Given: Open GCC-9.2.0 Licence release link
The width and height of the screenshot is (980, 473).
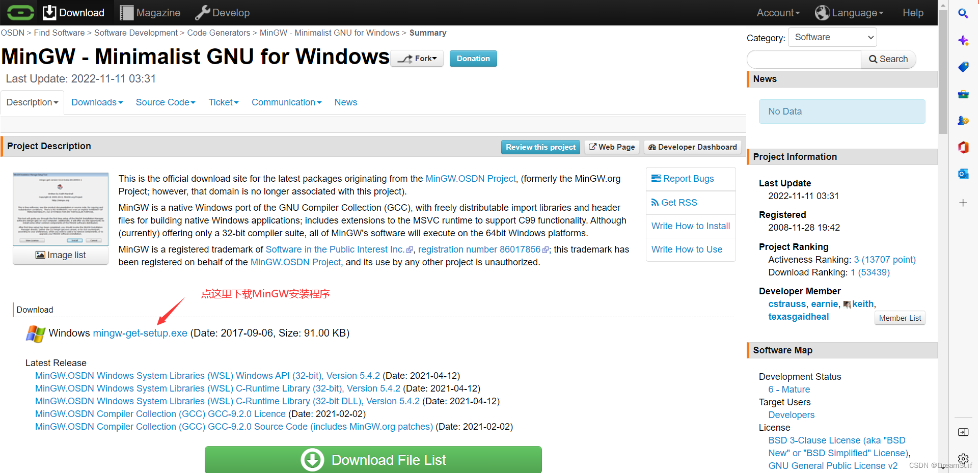Looking at the screenshot, I should [160, 414].
